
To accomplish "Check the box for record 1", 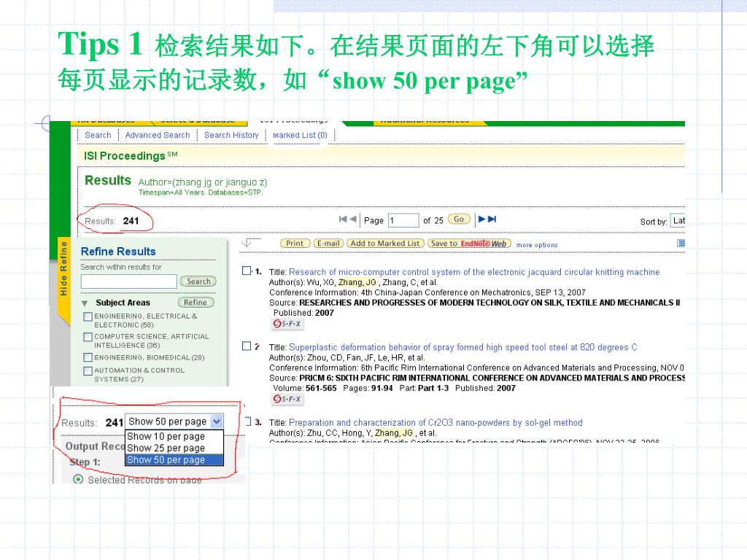I will [x=247, y=271].
